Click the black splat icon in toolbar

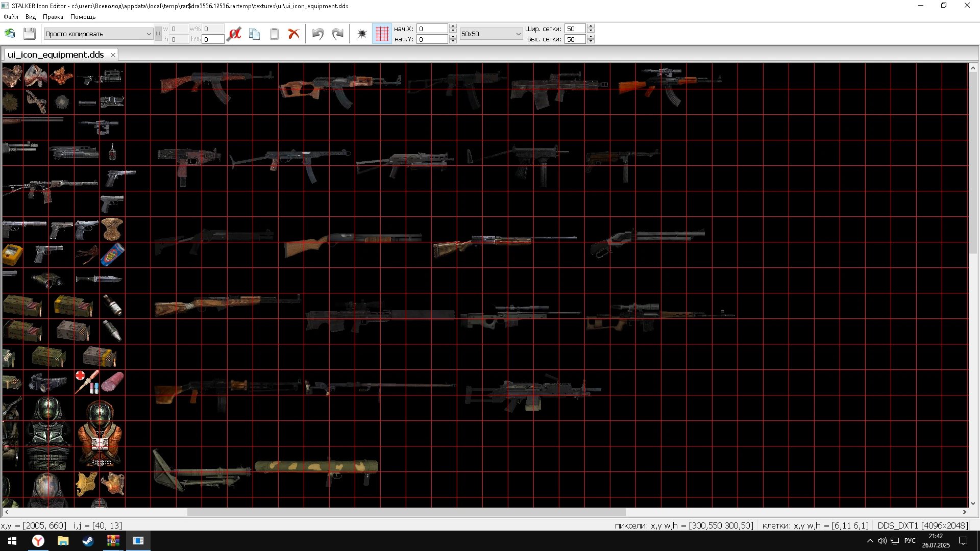[362, 34]
